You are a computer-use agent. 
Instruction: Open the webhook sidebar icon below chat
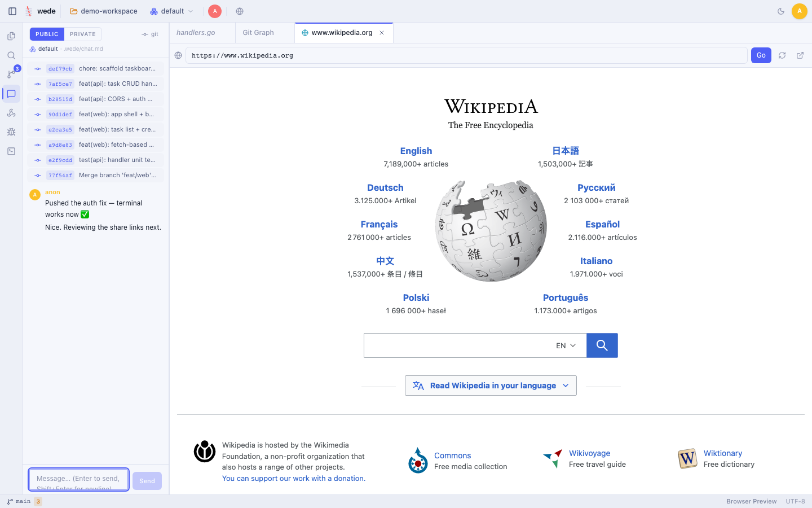click(11, 113)
